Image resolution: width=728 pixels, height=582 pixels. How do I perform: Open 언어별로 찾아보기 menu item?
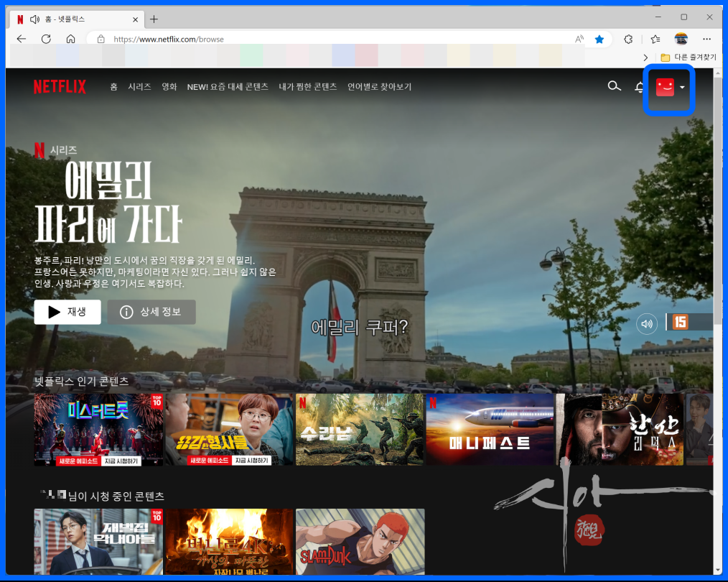379,87
